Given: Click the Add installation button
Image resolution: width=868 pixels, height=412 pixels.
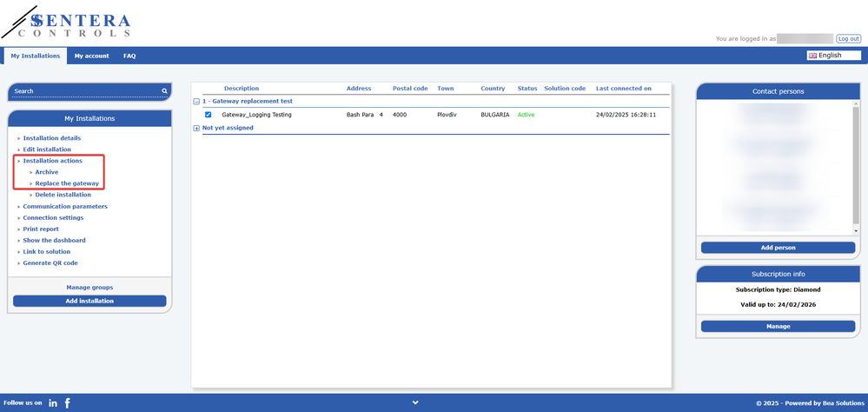Looking at the screenshot, I should pyautogui.click(x=89, y=301).
